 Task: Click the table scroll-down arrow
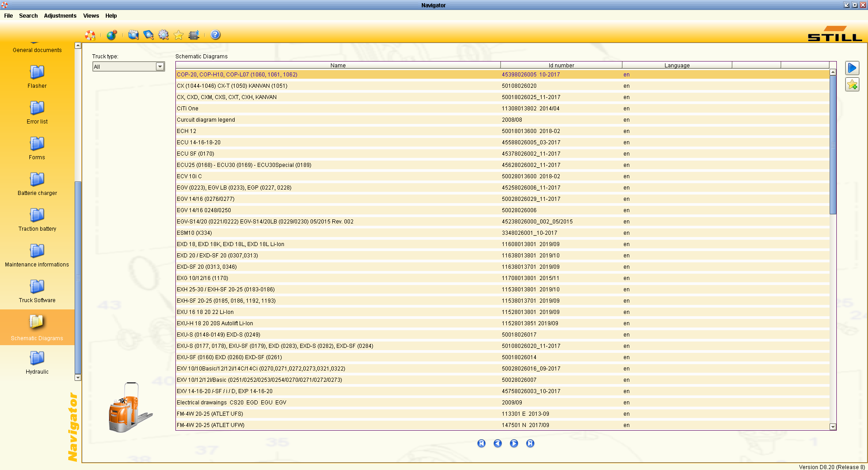(x=833, y=427)
